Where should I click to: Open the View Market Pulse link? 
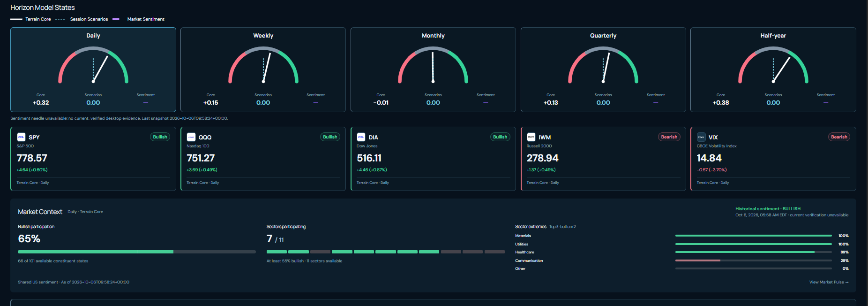point(829,282)
